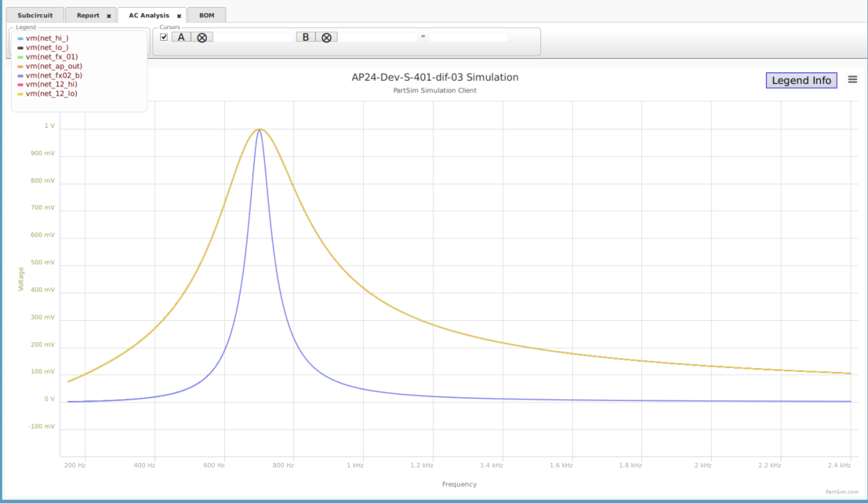Click the vm(net_fx02_b) legend entry
The image size is (868, 503).
click(53, 75)
